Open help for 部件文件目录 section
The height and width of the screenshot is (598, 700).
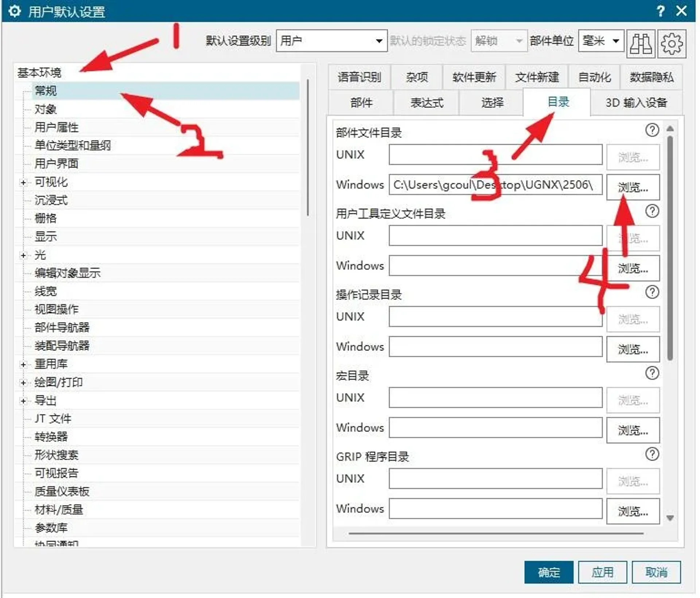pos(652,130)
